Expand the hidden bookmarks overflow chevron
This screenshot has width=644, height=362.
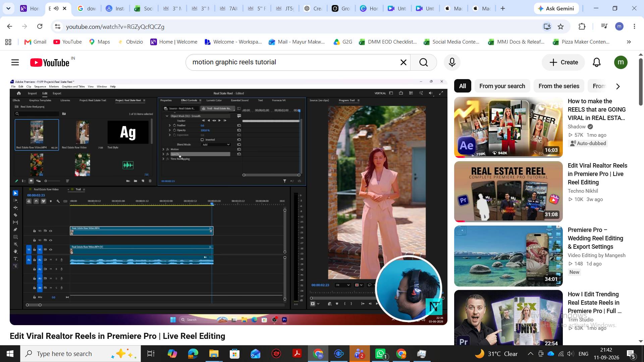629,42
